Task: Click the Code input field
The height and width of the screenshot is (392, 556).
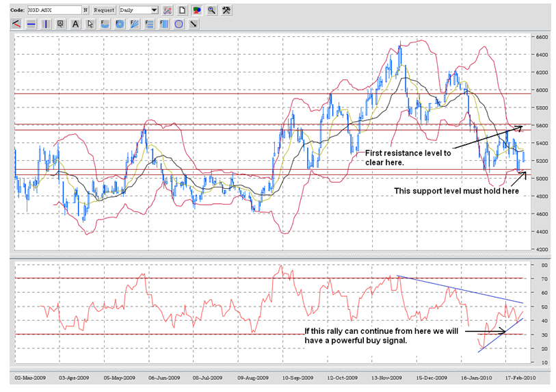Action: (53, 10)
